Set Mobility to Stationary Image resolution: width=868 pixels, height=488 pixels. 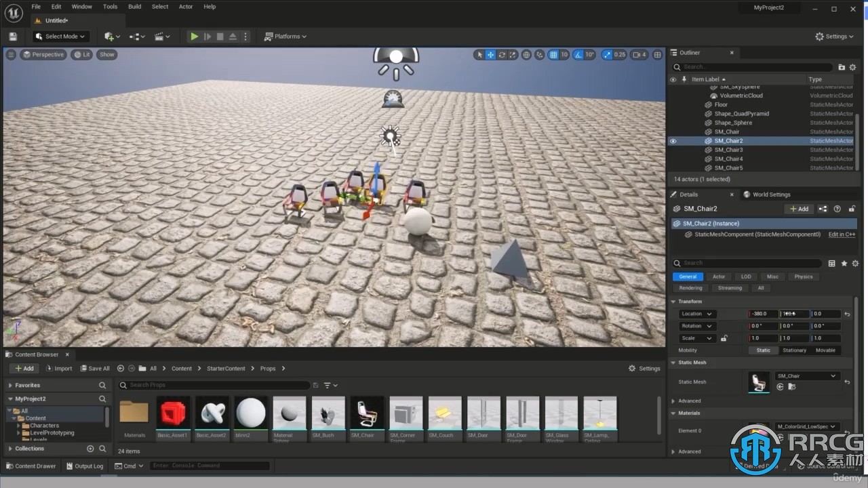[794, 350]
